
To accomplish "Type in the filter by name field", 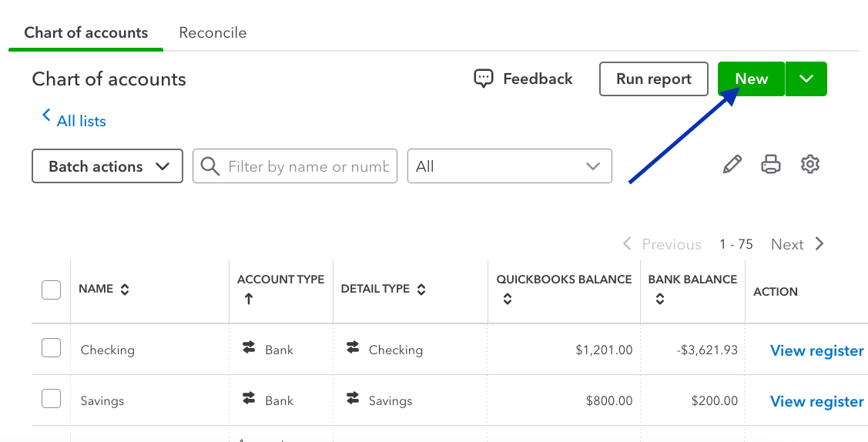I will point(307,166).
